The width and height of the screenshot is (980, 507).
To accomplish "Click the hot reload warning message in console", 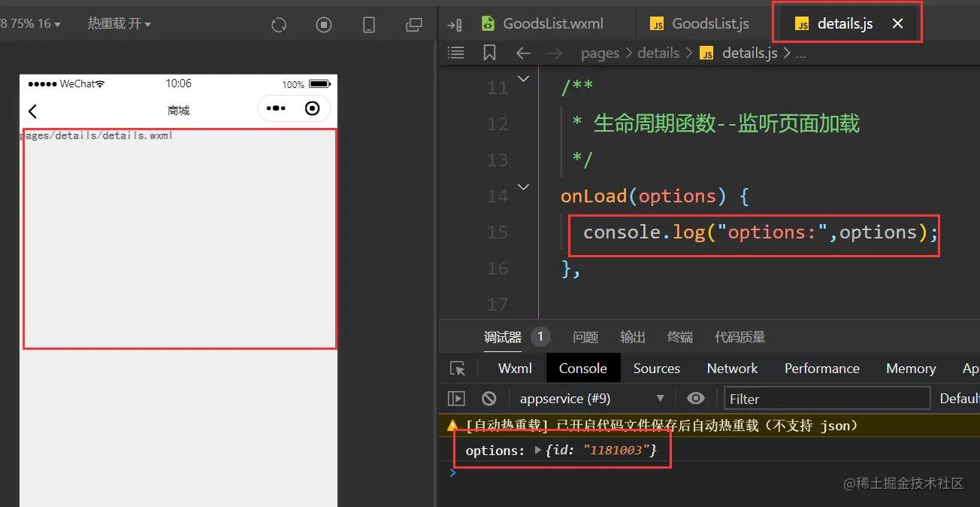I will click(662, 426).
